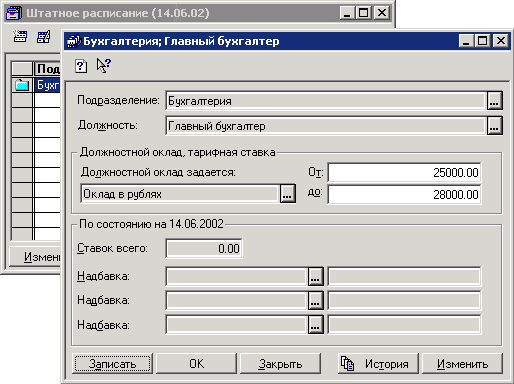Activate the What's This pointer help icon
Viewport: 514px width, 384px height.
click(x=104, y=65)
